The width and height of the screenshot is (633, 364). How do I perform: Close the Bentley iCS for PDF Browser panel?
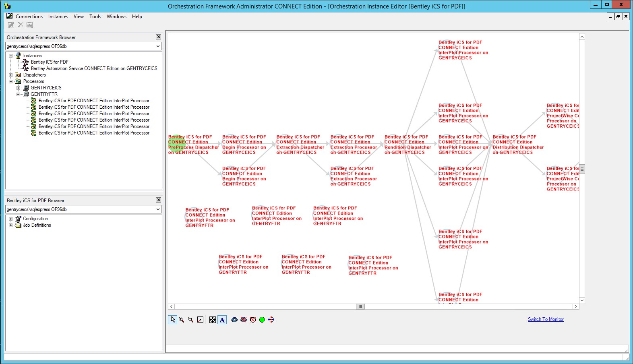158,200
